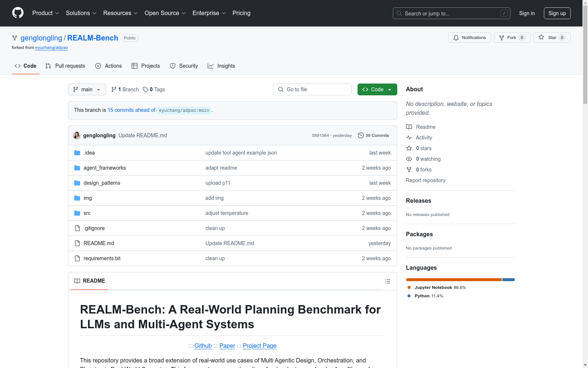
Task: Click the GitHub octocat logo
Action: tap(18, 13)
